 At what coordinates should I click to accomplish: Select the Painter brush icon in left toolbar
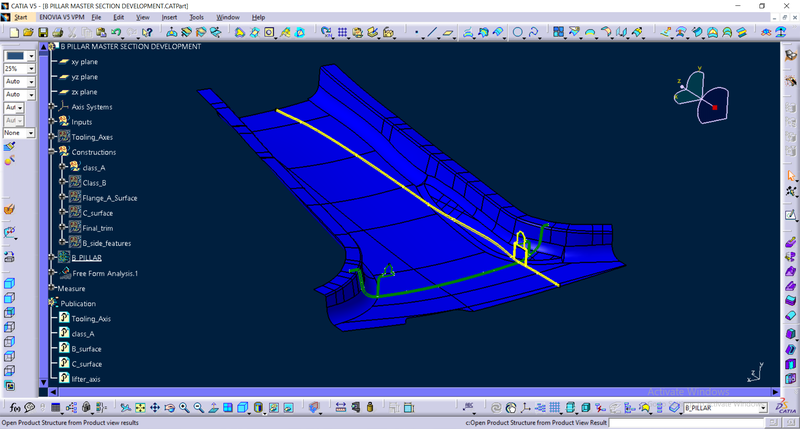coord(11,147)
